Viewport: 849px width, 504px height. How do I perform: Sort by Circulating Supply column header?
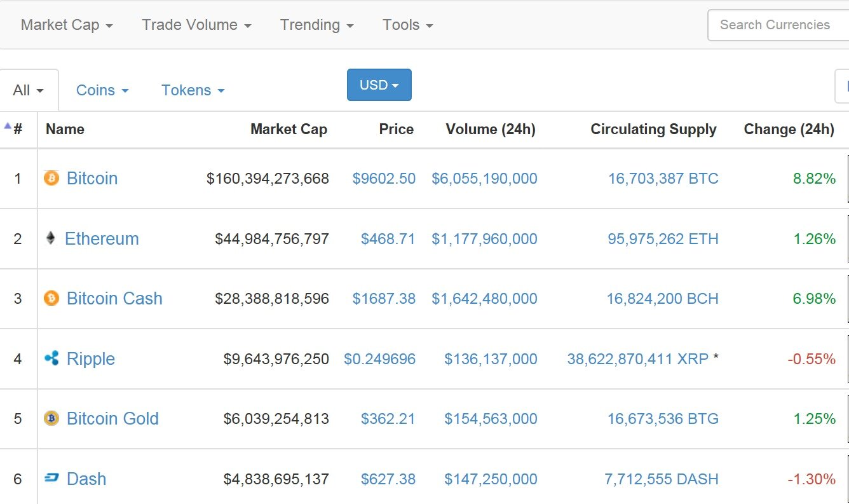pos(653,129)
